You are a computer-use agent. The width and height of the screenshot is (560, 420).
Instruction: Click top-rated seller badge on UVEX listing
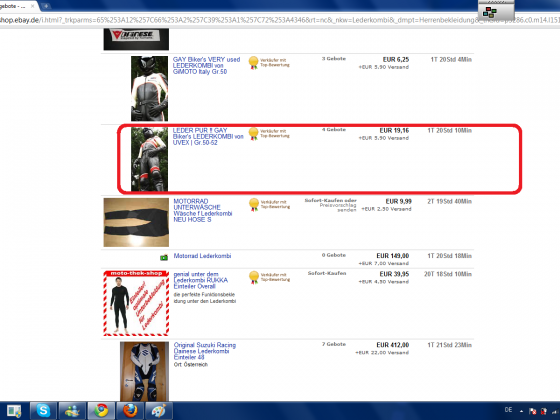click(x=254, y=134)
